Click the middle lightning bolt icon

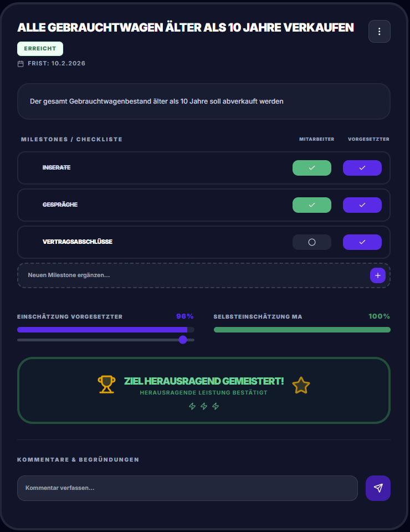(204, 406)
